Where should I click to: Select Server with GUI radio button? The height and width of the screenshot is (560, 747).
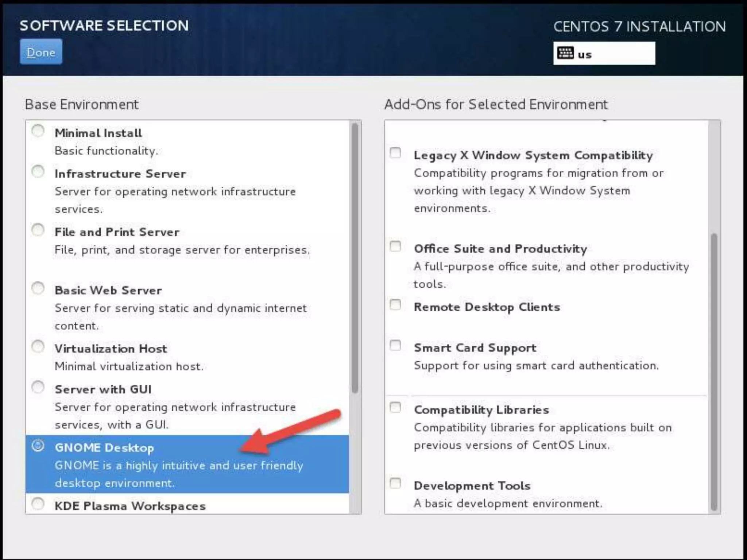point(38,387)
